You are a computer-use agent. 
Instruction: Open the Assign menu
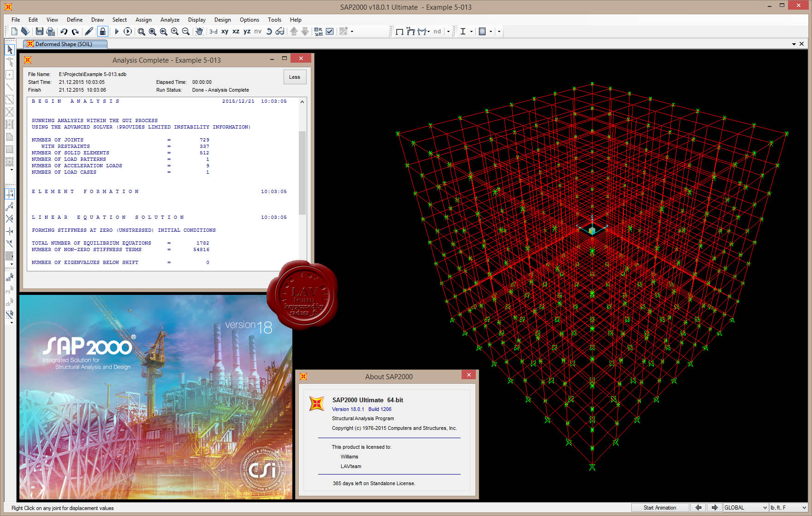(x=143, y=20)
